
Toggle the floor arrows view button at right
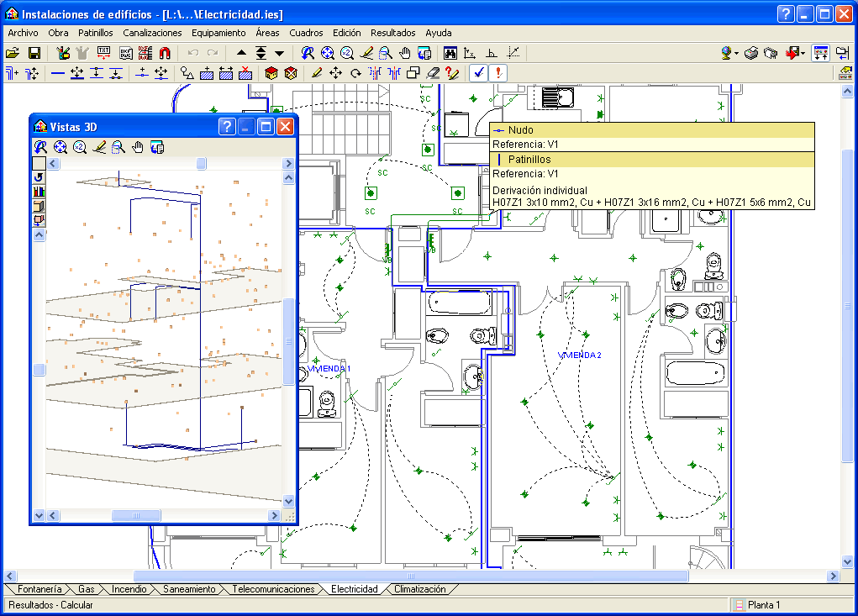pos(821,53)
